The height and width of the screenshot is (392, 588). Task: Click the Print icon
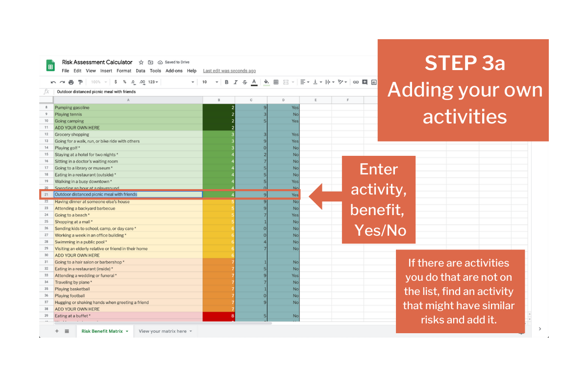point(71,82)
